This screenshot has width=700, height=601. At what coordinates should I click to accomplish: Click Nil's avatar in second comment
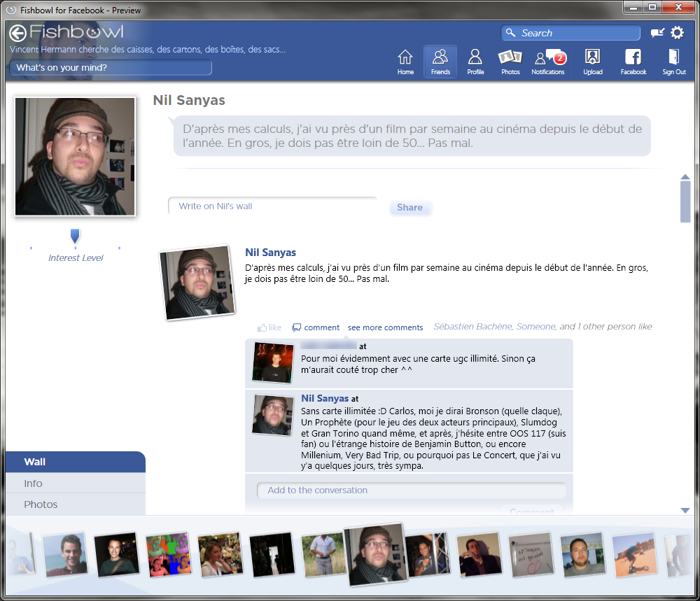(273, 415)
